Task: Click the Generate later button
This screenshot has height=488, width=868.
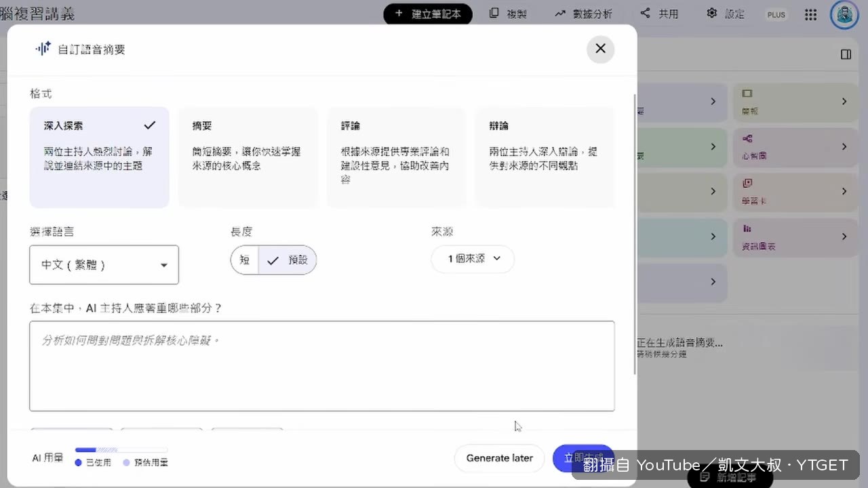Action: point(499,458)
